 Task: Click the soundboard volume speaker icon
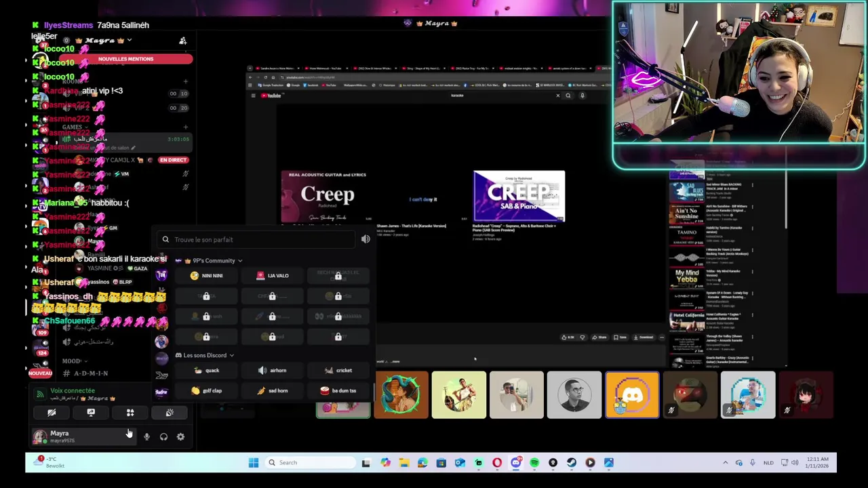pos(366,239)
